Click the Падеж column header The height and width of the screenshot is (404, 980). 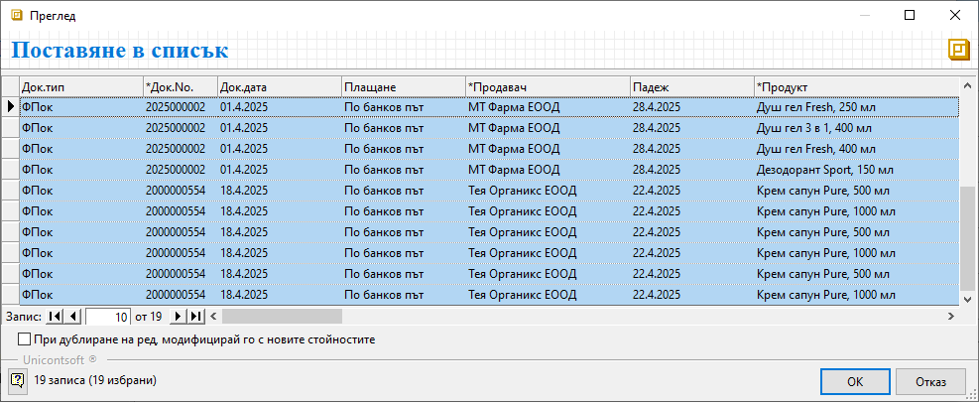[689, 86]
